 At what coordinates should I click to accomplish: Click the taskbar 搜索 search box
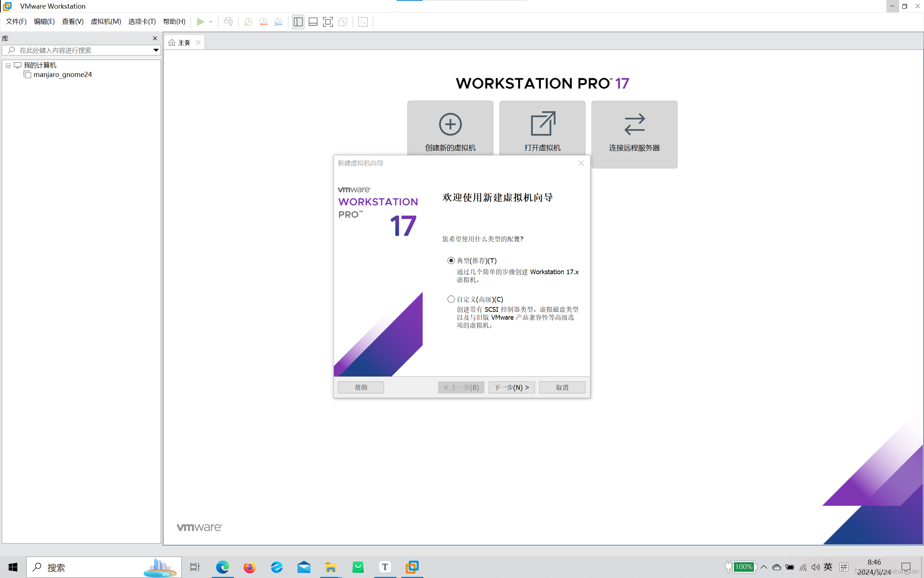104,567
